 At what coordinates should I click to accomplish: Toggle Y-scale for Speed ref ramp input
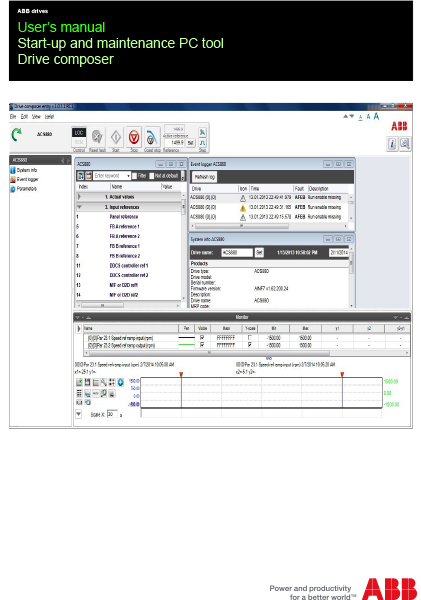point(250,338)
